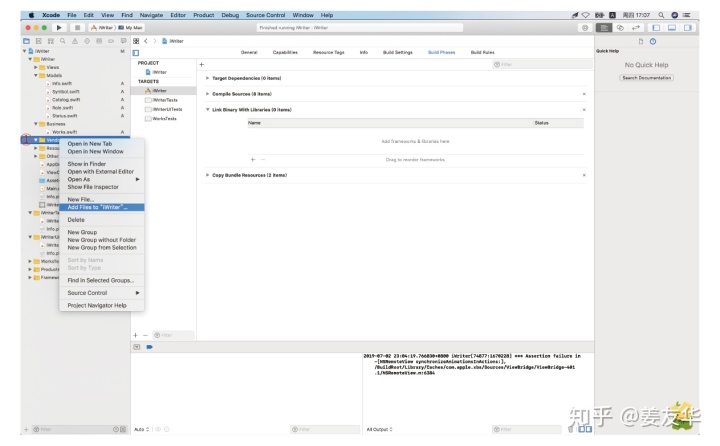Image resolution: width=720 pixels, height=446 pixels.
Task: Select the Assistant editor button
Action: tap(620, 28)
